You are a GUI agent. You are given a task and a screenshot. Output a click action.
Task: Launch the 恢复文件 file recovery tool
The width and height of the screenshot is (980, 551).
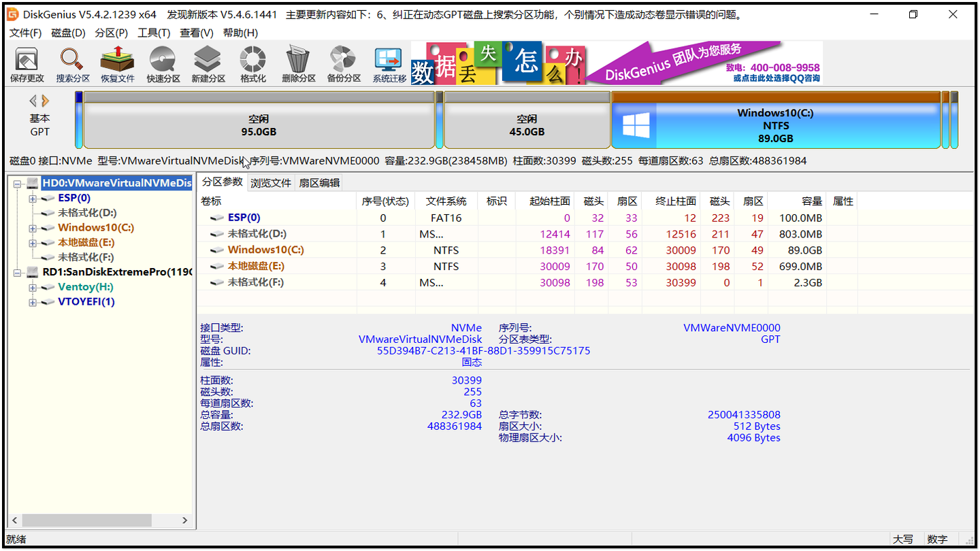click(x=118, y=65)
